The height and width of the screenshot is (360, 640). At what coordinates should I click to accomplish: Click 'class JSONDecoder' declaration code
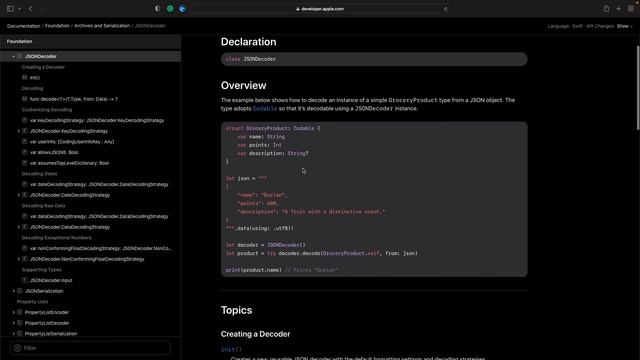(x=251, y=59)
